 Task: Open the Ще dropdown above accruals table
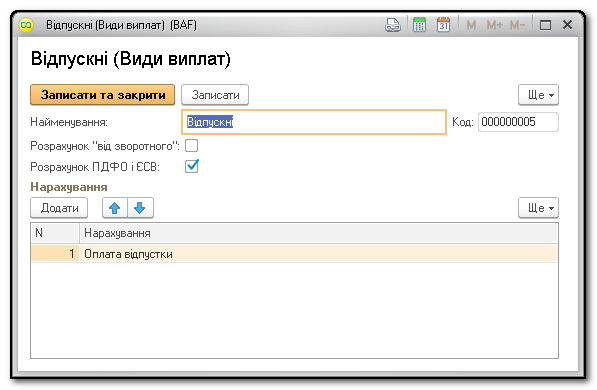pyautogui.click(x=538, y=208)
